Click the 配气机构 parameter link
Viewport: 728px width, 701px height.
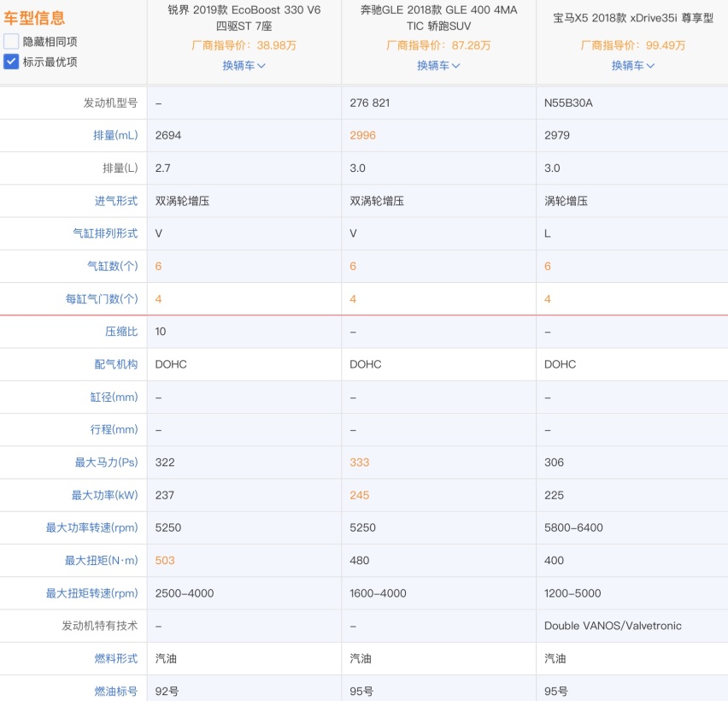tap(116, 364)
